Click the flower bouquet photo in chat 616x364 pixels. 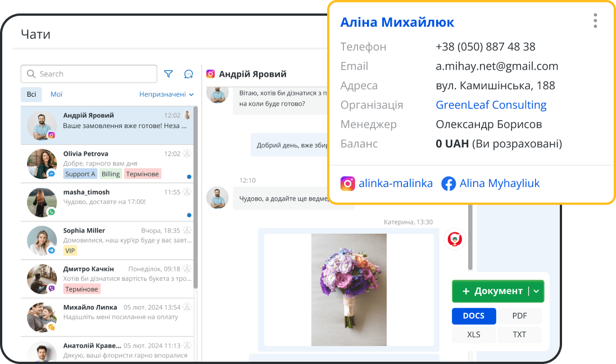(348, 289)
